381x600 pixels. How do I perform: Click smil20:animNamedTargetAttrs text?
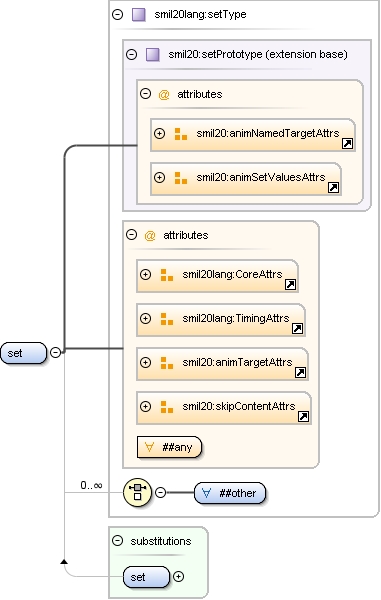coord(268,133)
